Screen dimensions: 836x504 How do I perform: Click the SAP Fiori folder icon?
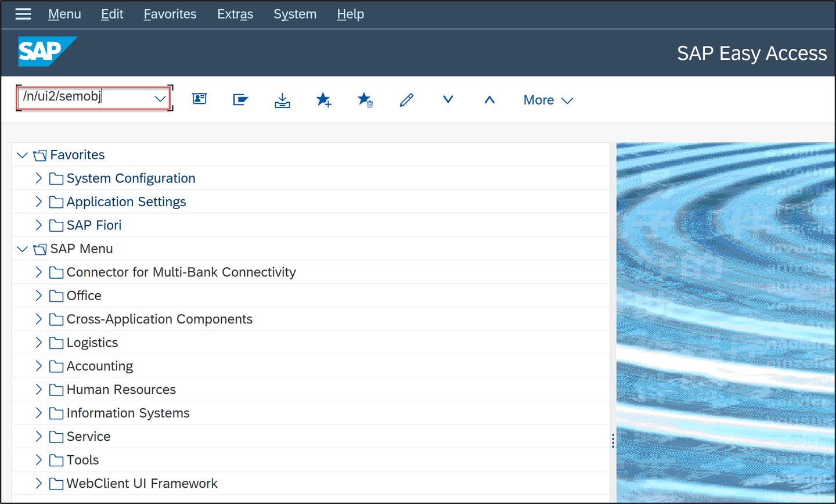[x=56, y=225]
